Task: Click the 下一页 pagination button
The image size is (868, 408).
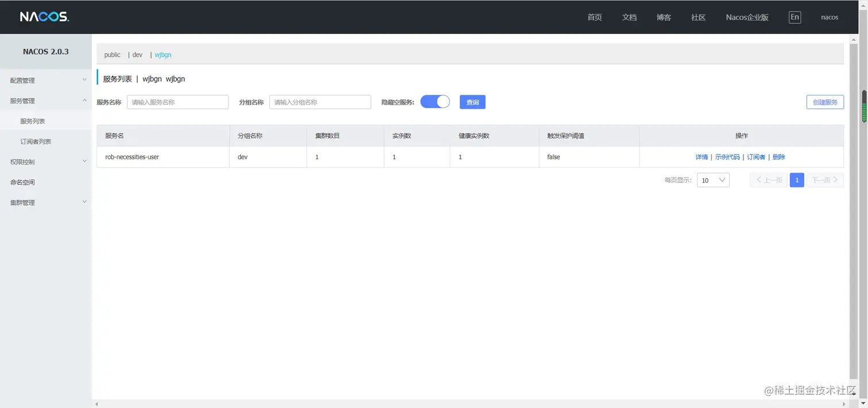Action: coord(825,180)
